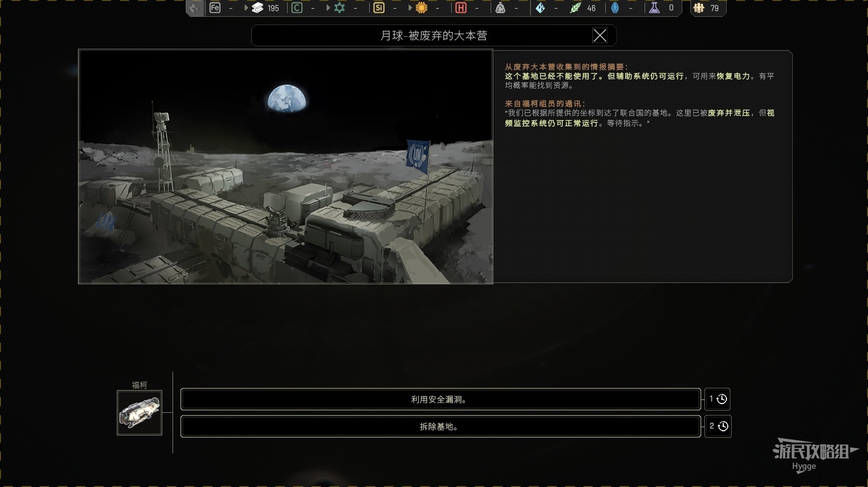The height and width of the screenshot is (487, 868).
Task: Click the metal plates resource icon
Action: 257,8
